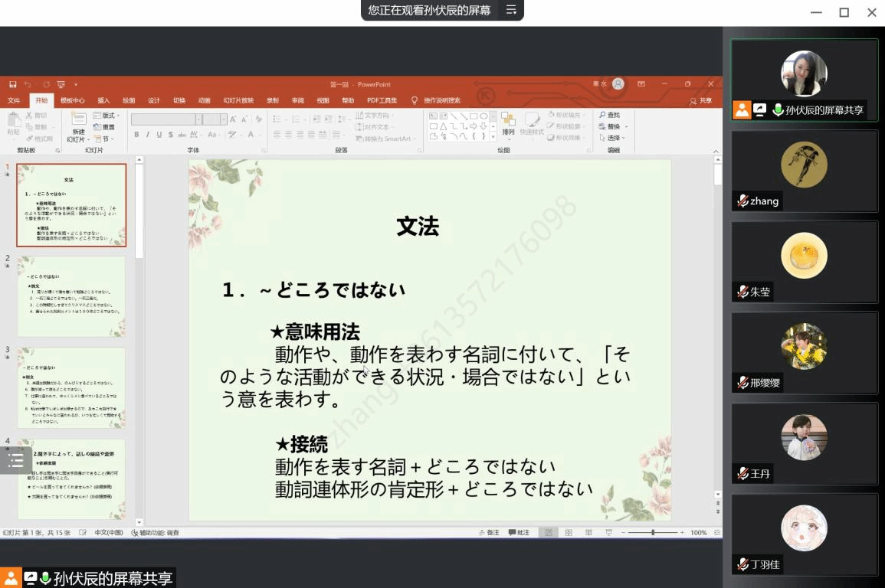Click the New Slide icon
The image size is (885, 588).
tap(78, 121)
